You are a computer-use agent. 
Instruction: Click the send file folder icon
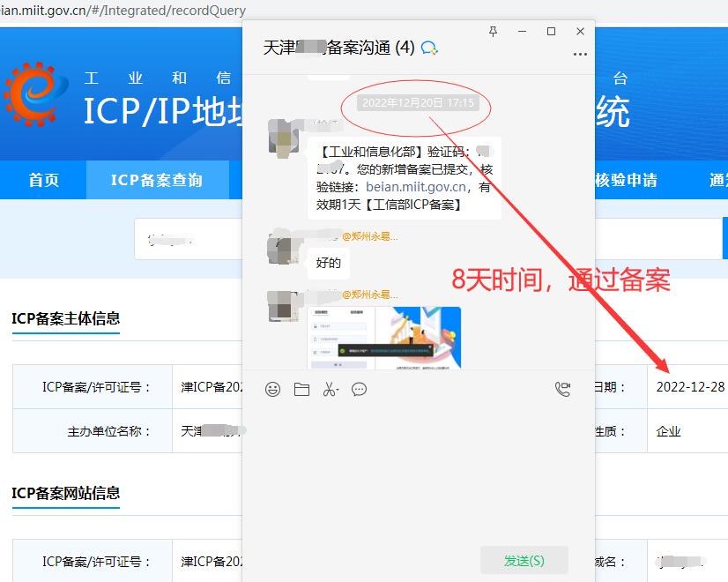[x=301, y=389]
